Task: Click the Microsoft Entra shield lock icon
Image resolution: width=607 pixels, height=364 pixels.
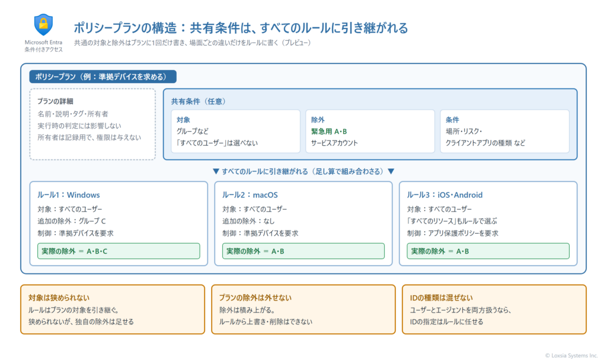Action: coord(43,25)
